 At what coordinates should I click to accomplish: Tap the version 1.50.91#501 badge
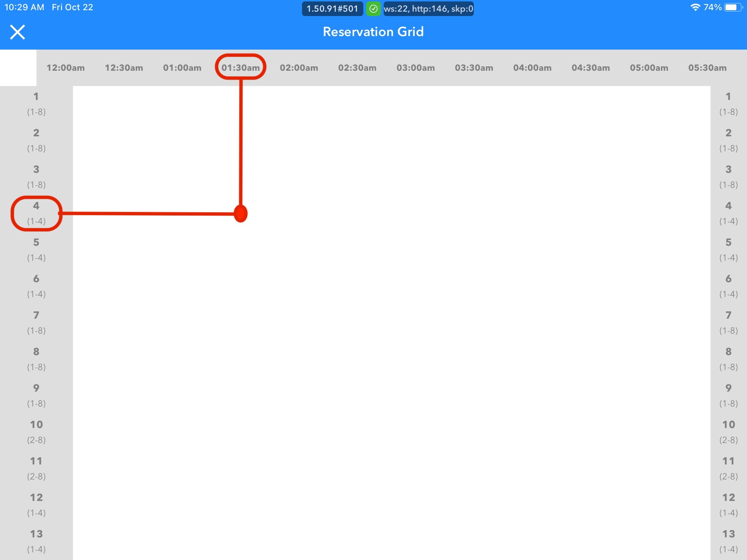point(332,9)
